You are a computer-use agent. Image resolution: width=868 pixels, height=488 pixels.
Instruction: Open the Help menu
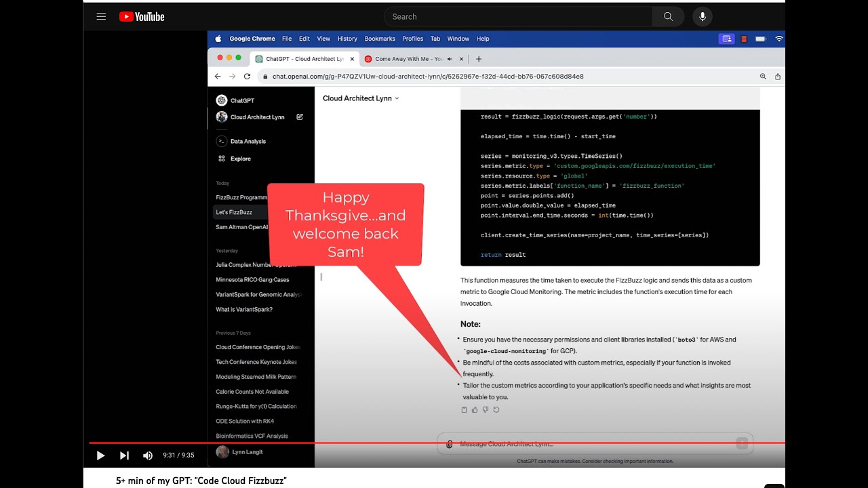click(x=483, y=39)
